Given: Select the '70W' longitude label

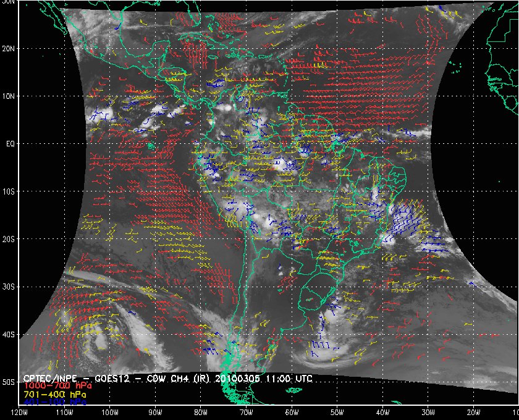Looking at the screenshot, I should (247, 413).
